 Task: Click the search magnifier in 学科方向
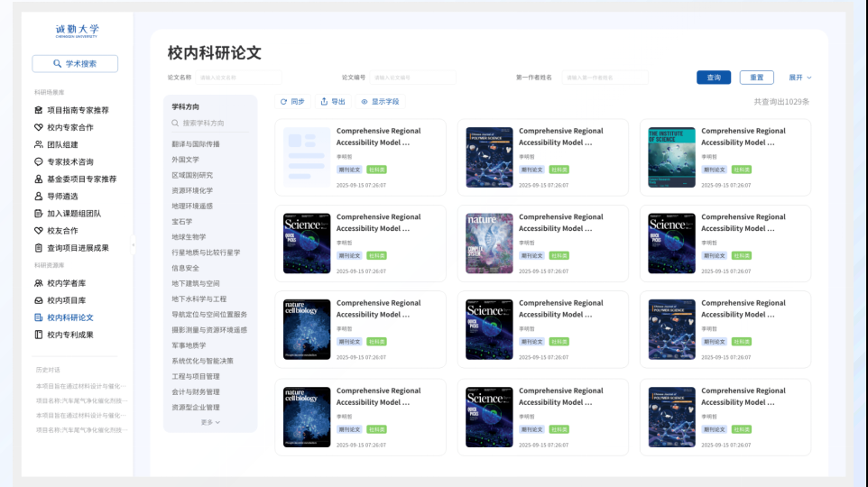[x=175, y=123]
